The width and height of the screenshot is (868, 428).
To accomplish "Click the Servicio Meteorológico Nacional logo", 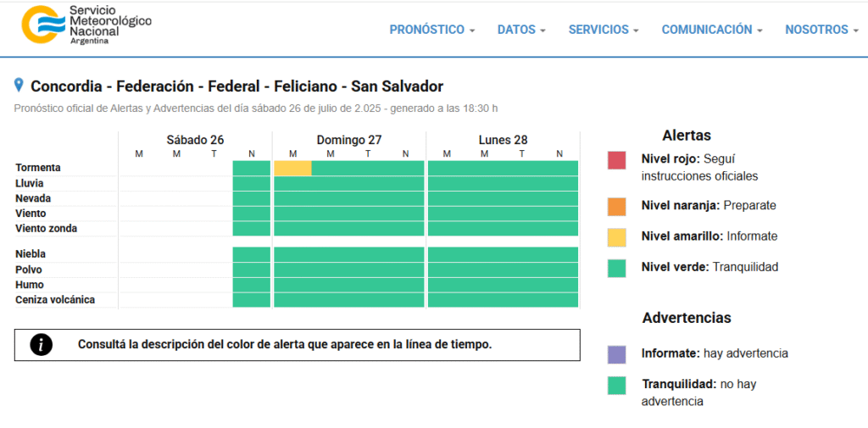I will point(86,25).
